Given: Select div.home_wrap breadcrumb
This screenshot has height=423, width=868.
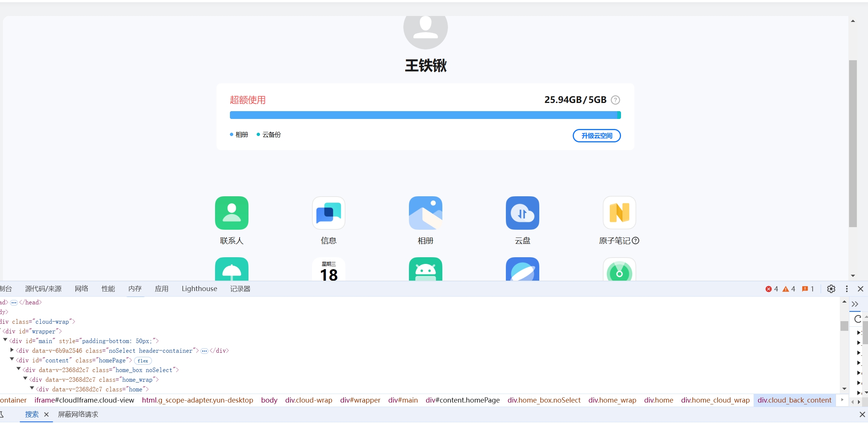Looking at the screenshot, I should [612, 400].
